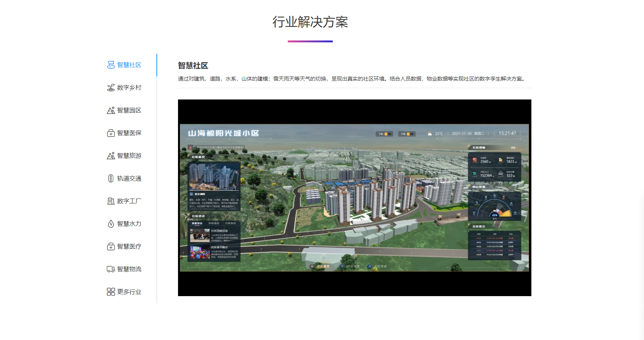
Task: Click the 社区概览 home icon in video
Action: (312, 266)
